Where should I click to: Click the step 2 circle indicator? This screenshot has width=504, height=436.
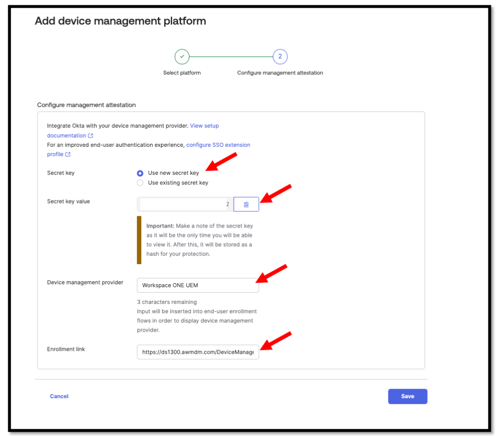pos(280,57)
